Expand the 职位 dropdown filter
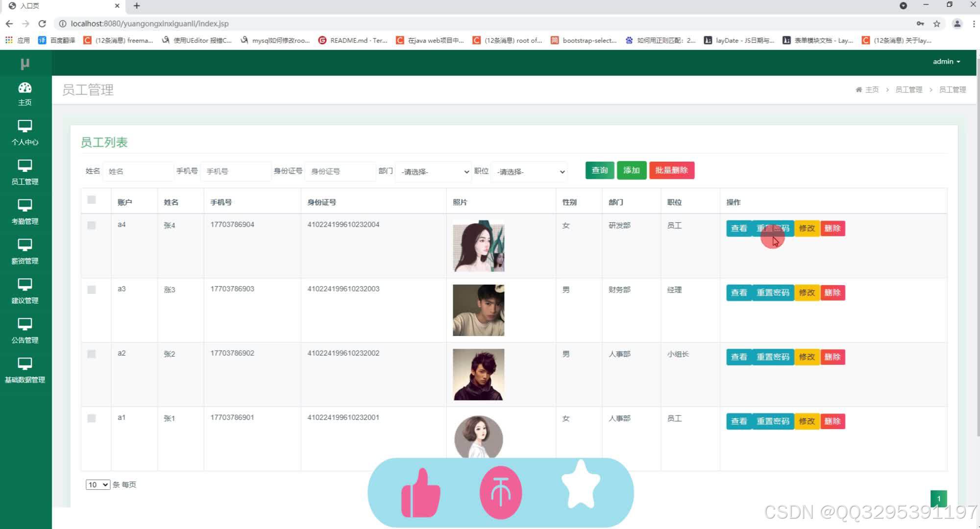 coord(529,171)
